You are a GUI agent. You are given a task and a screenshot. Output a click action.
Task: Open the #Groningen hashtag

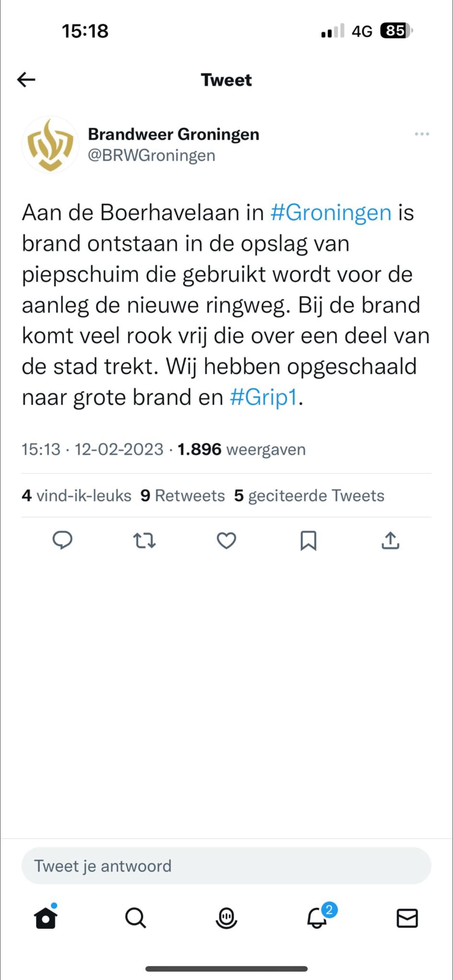(331, 213)
